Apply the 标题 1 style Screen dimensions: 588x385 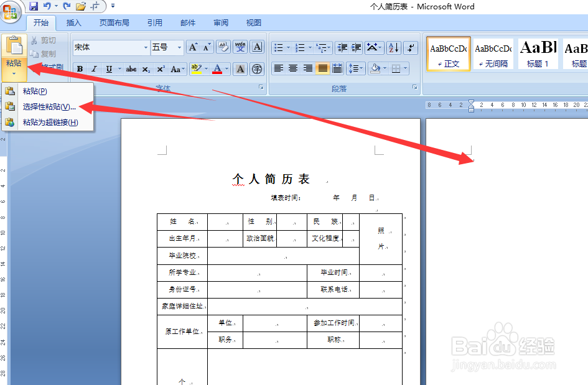click(x=537, y=53)
